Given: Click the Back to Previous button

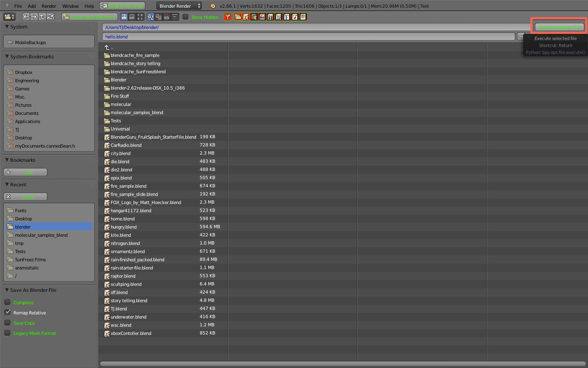Looking at the screenshot, I should [122, 6].
